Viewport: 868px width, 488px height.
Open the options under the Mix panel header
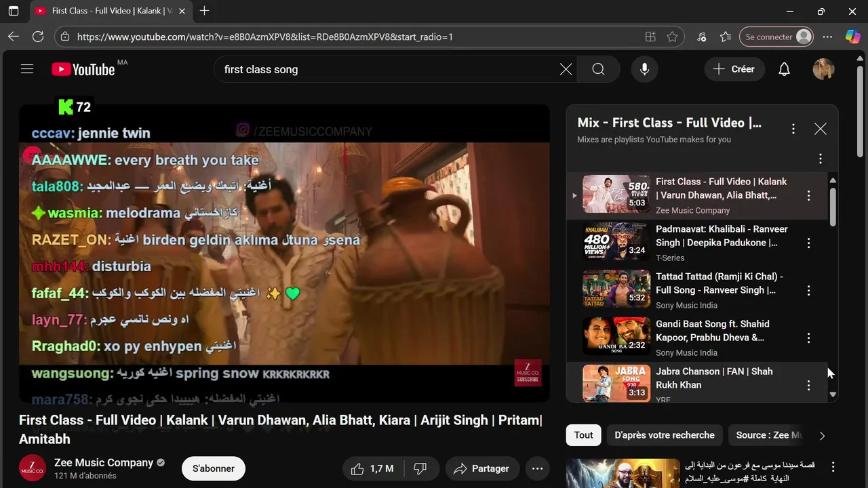(820, 159)
